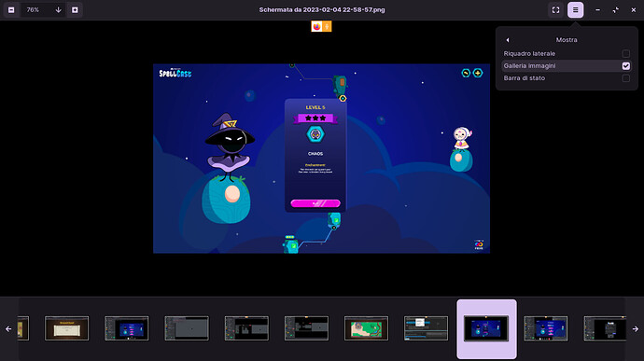
Task: Select the currently highlighted gallery thumbnail
Action: pyautogui.click(x=486, y=328)
